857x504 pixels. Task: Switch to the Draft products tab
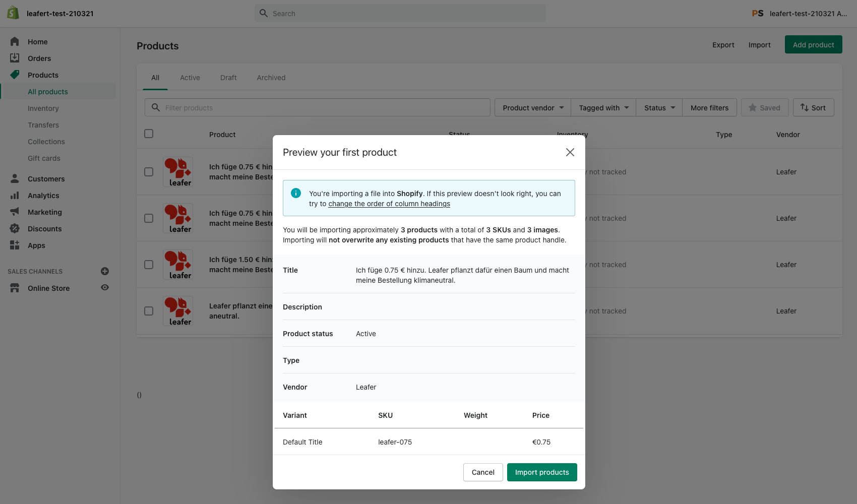228,77
